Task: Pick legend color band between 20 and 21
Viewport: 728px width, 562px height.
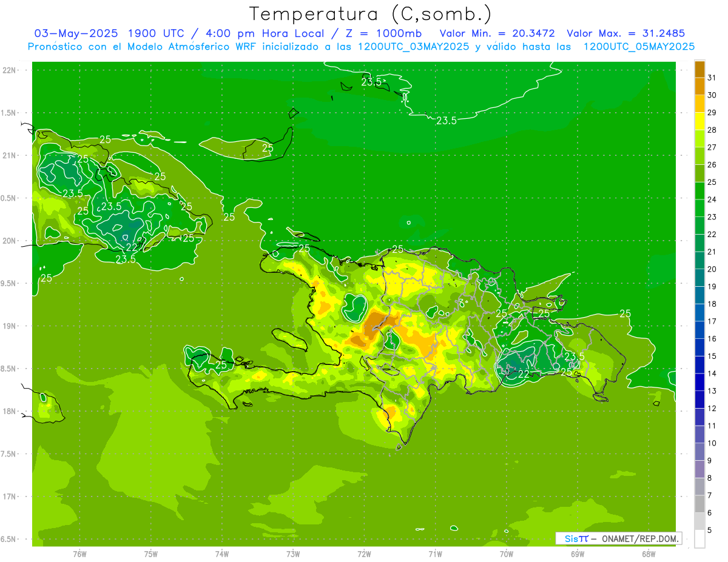Action: click(x=699, y=260)
